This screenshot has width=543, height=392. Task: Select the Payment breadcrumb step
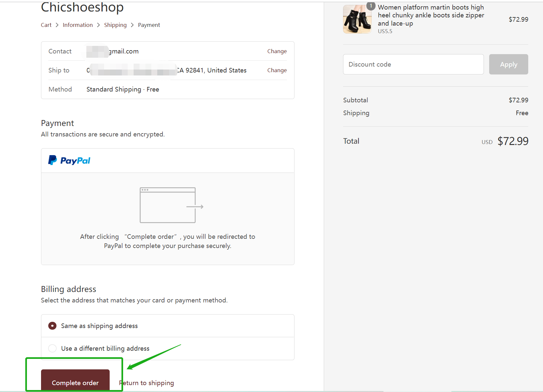click(149, 25)
